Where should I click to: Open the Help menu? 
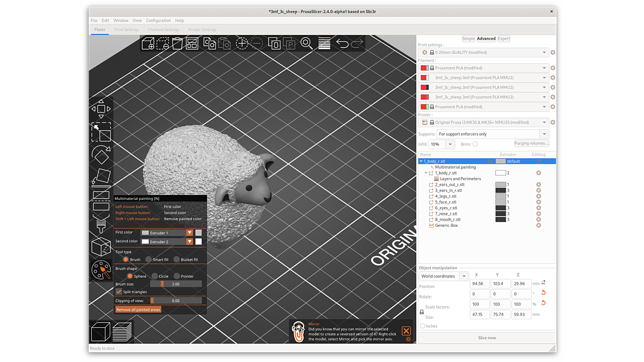click(179, 21)
